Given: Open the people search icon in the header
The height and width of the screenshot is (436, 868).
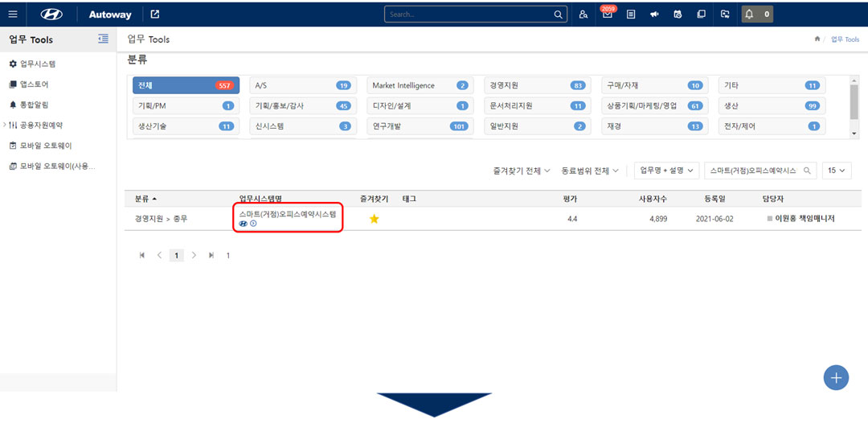Looking at the screenshot, I should click(583, 14).
